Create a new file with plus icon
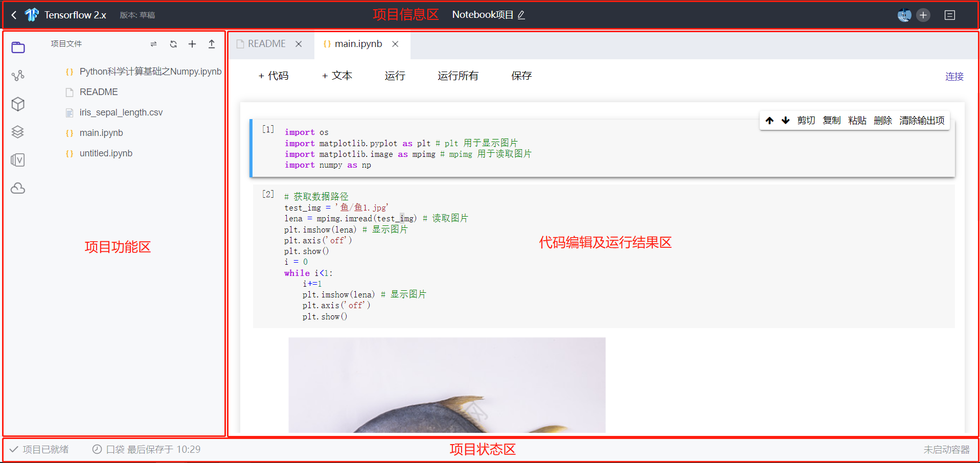Viewport: 980px width, 463px height. coord(192,44)
